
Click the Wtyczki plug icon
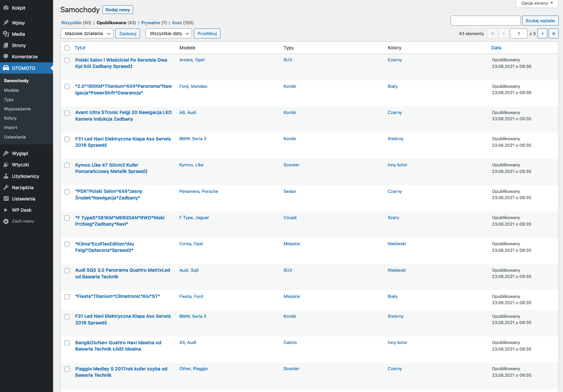coord(6,164)
